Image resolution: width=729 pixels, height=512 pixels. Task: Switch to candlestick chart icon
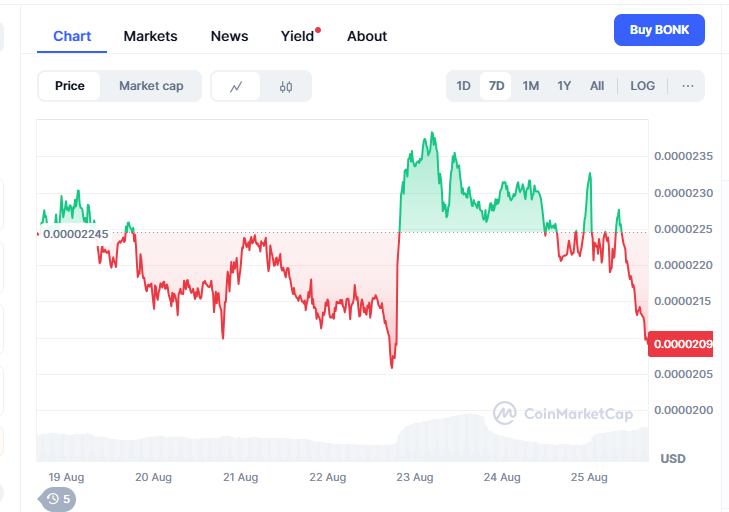click(286, 86)
